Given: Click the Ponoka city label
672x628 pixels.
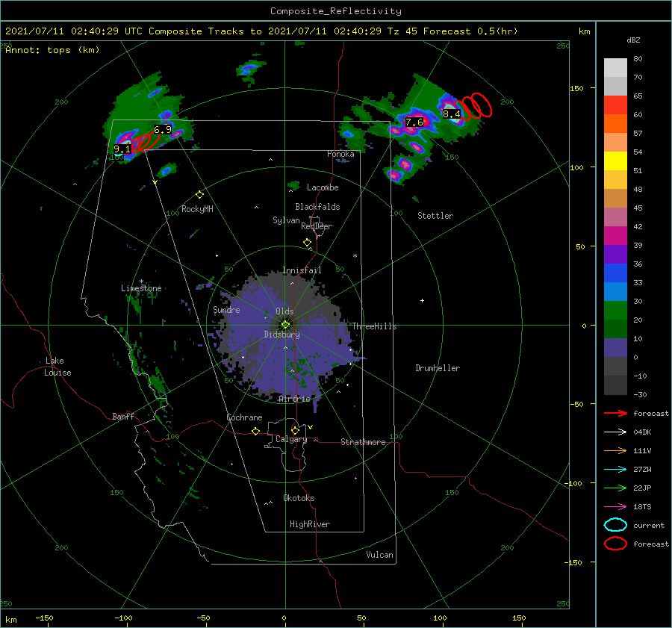Looking at the screenshot, I should pyautogui.click(x=340, y=154).
